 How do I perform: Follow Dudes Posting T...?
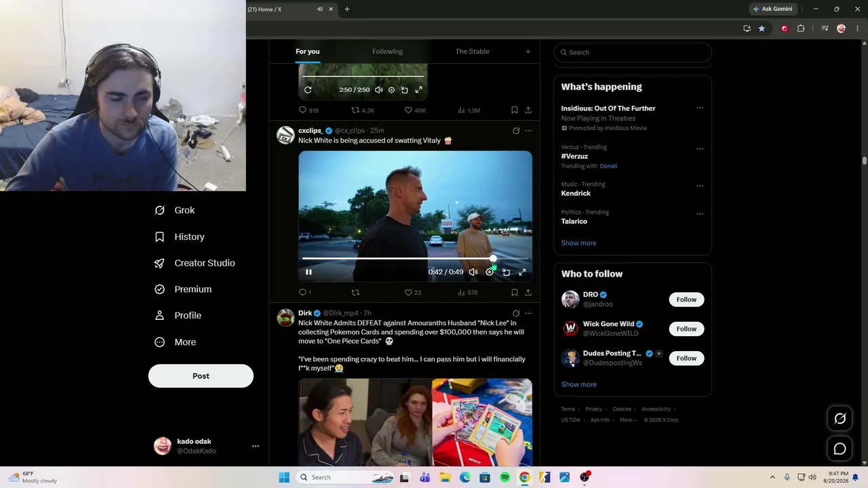(x=686, y=358)
